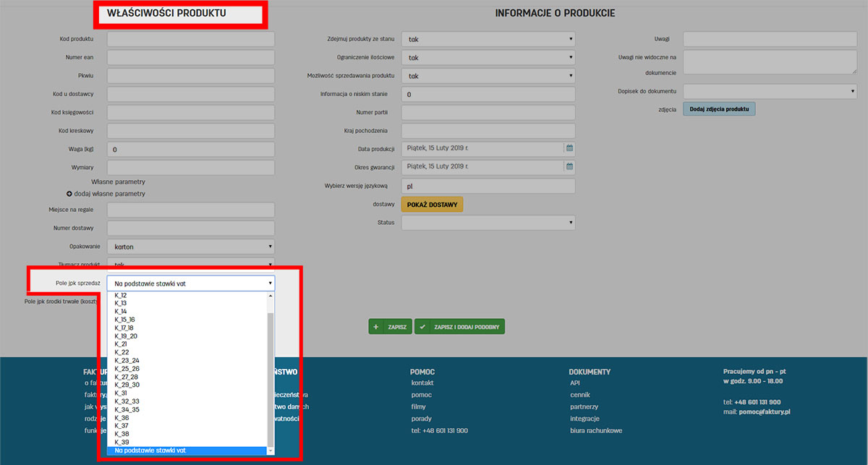Open calendar icon for Okres gwarancji
Viewport: 868px width, 465px height.
coord(569,167)
